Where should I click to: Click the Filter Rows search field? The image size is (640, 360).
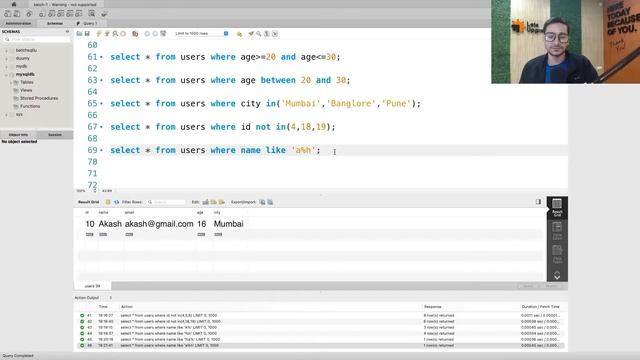point(166,202)
